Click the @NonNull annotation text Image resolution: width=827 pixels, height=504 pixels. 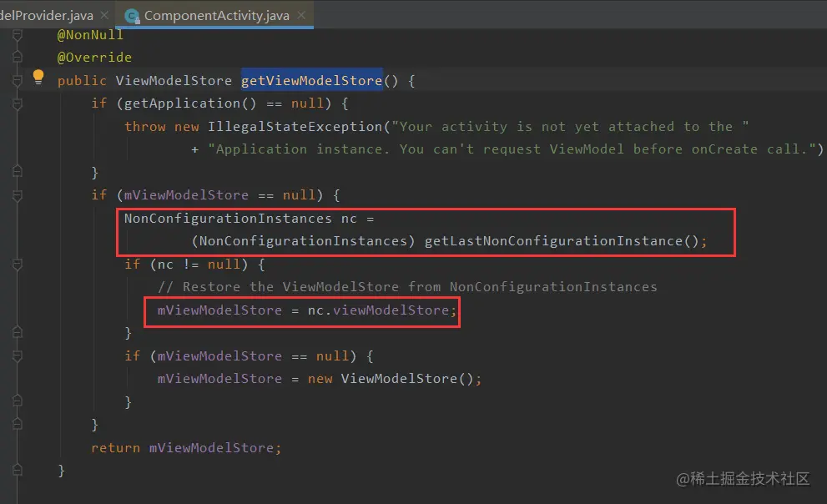coord(90,35)
